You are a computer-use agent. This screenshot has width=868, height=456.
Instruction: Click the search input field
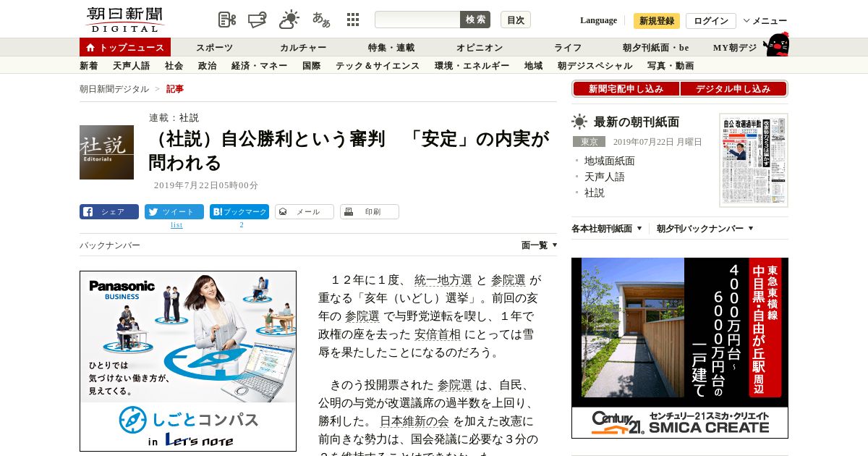(417, 20)
